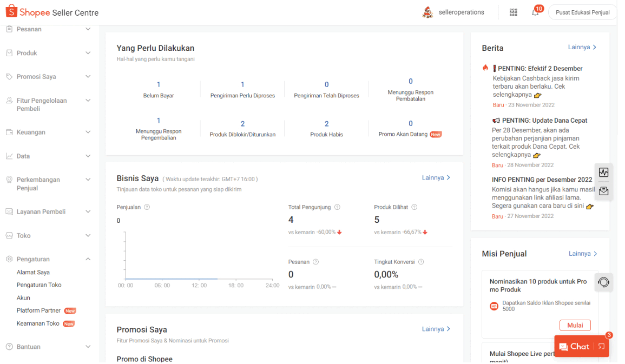Open the notification bell icon
Screen dimensions: 625x364
pos(535,12)
